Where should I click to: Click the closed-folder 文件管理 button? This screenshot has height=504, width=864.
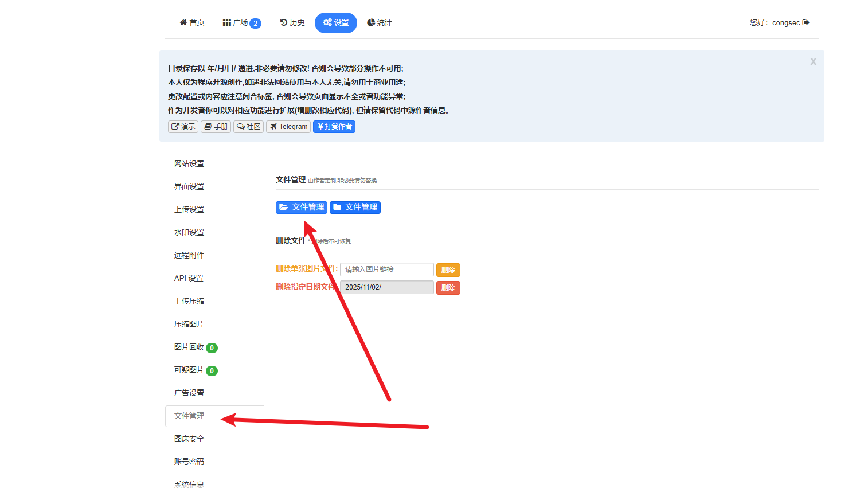[x=355, y=207]
